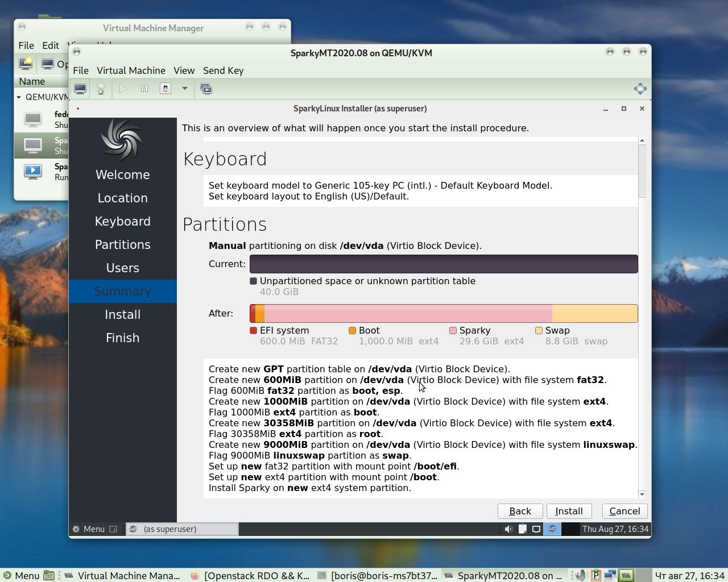This screenshot has width=728, height=582.
Task: Select the running Sparky VM icon
Action: click(x=33, y=172)
